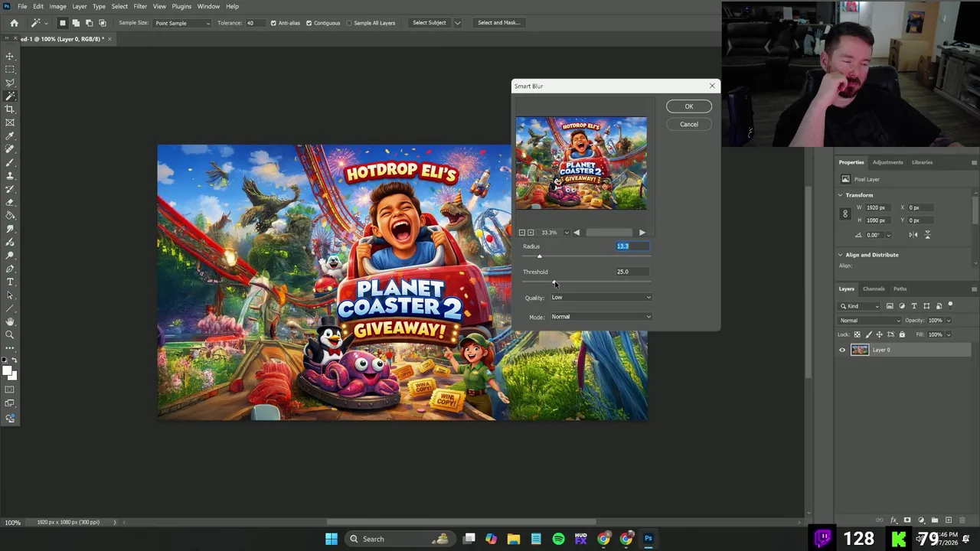Lock image pixels with brush icon
Image resolution: width=980 pixels, height=551 pixels.
pyautogui.click(x=868, y=334)
